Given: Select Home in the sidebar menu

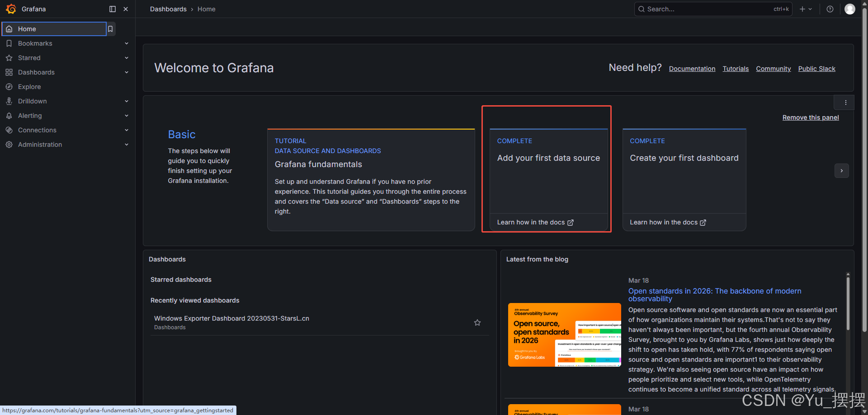Looking at the screenshot, I should (x=54, y=29).
